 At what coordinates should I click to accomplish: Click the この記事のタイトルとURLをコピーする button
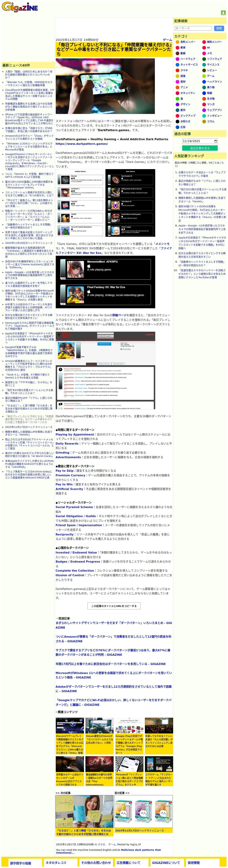(x=114, y=606)
